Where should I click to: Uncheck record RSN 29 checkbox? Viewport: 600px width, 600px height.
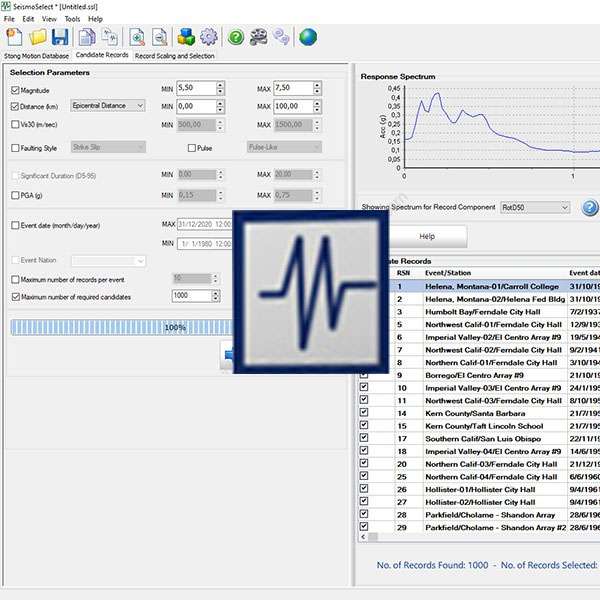tap(364, 527)
